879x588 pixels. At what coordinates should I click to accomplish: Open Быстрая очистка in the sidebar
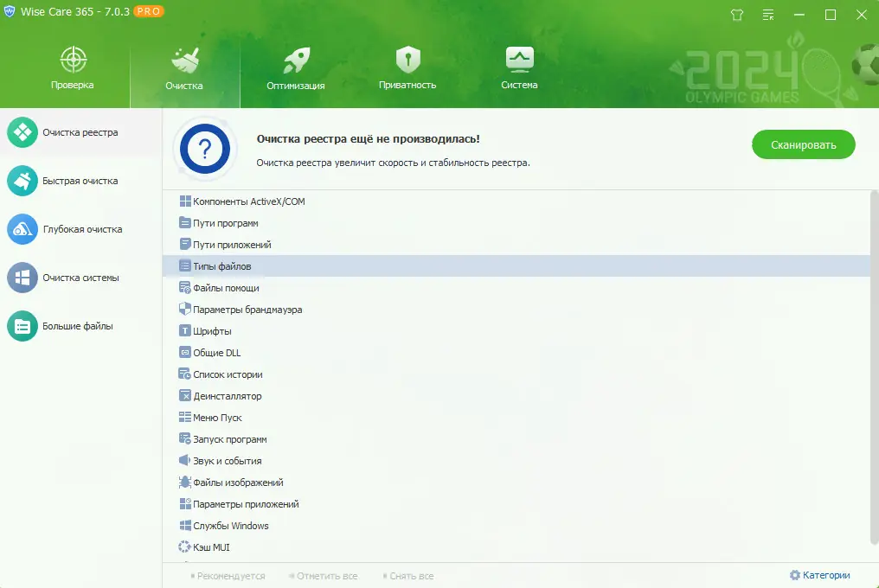tap(80, 181)
